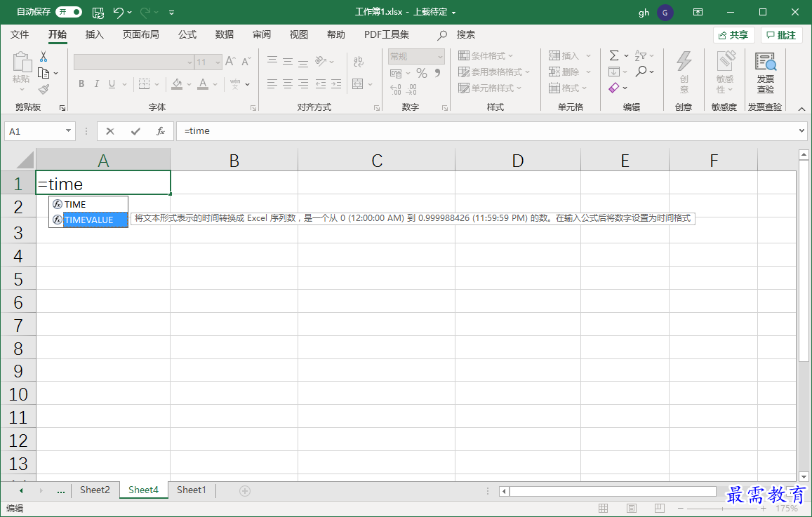
Task: Click the Comma Style icon
Action: pos(438,73)
